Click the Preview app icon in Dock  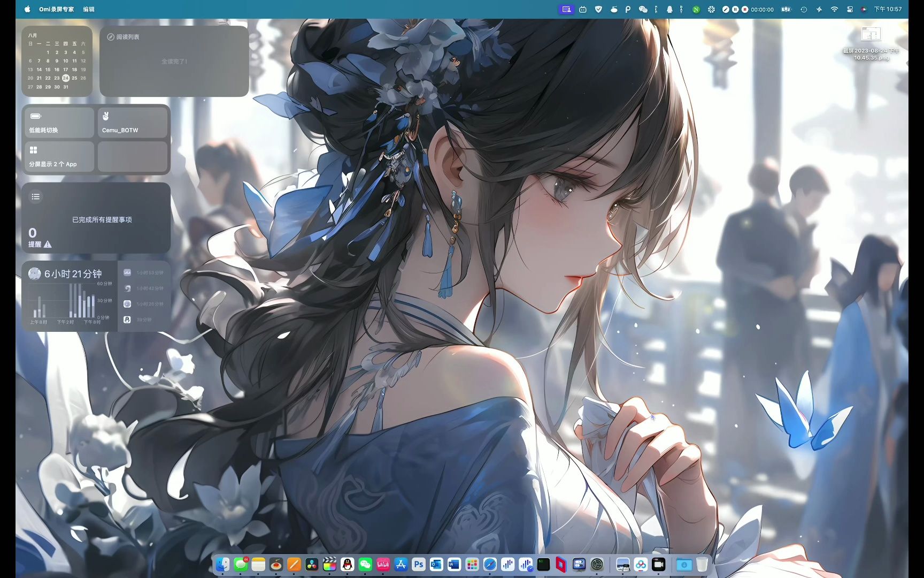click(623, 564)
